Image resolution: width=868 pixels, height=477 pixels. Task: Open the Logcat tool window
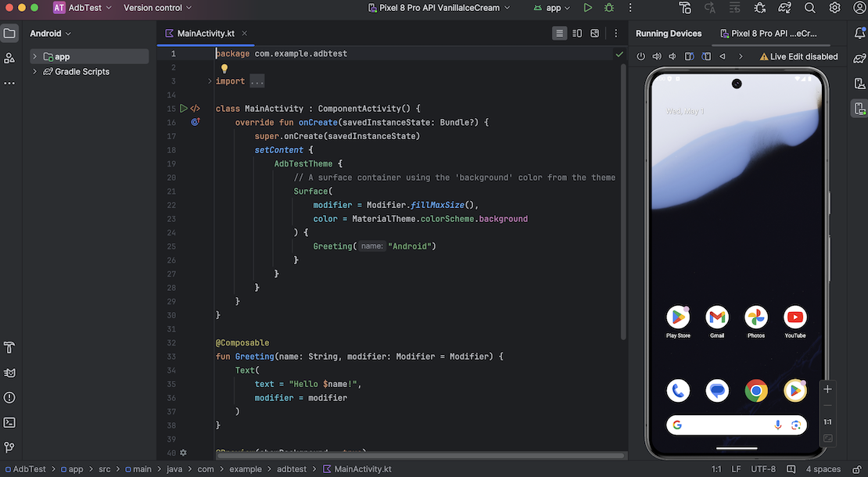9,372
